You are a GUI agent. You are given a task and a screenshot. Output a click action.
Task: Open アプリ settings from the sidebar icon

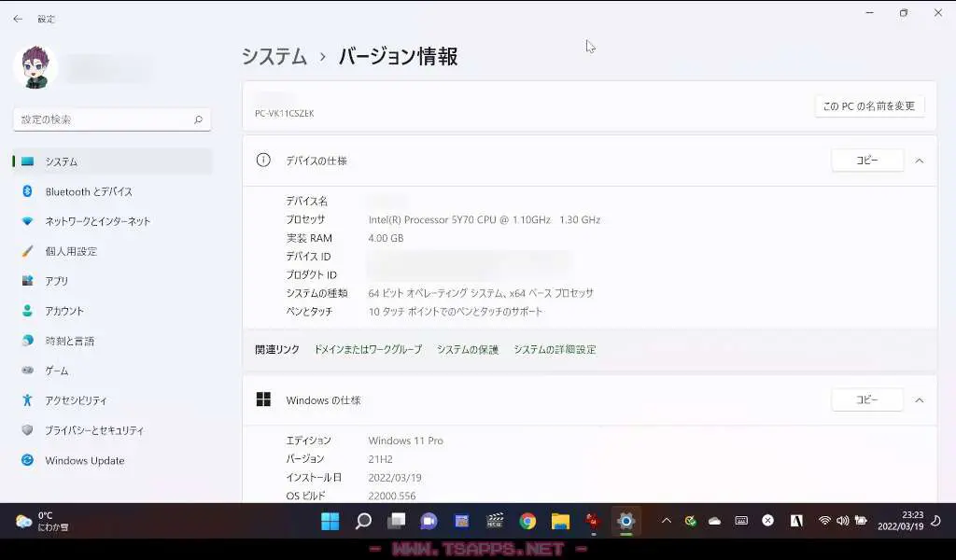29,281
